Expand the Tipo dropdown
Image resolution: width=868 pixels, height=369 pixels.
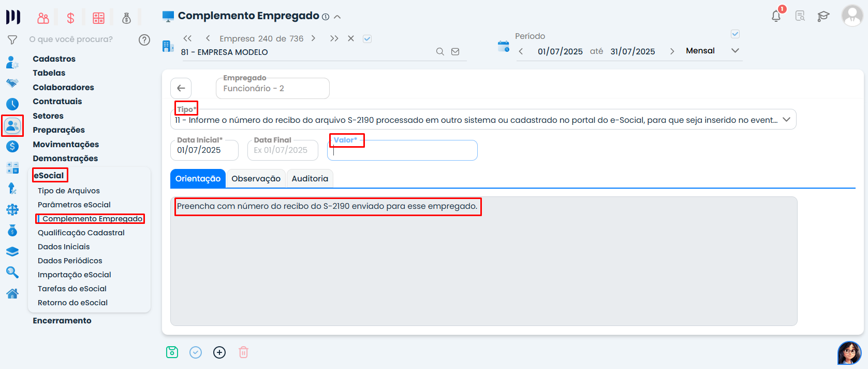tap(787, 120)
